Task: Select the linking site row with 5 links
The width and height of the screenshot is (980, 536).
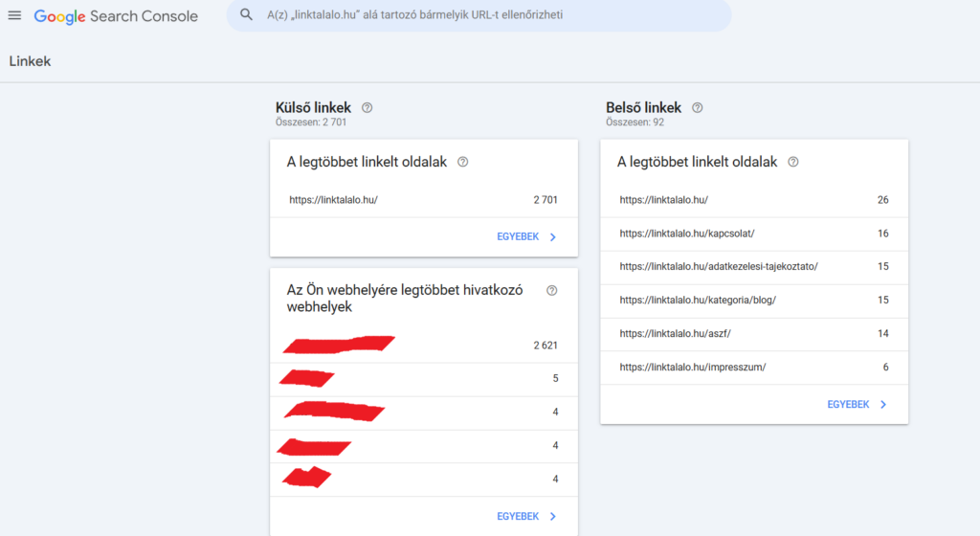Action: pos(424,379)
